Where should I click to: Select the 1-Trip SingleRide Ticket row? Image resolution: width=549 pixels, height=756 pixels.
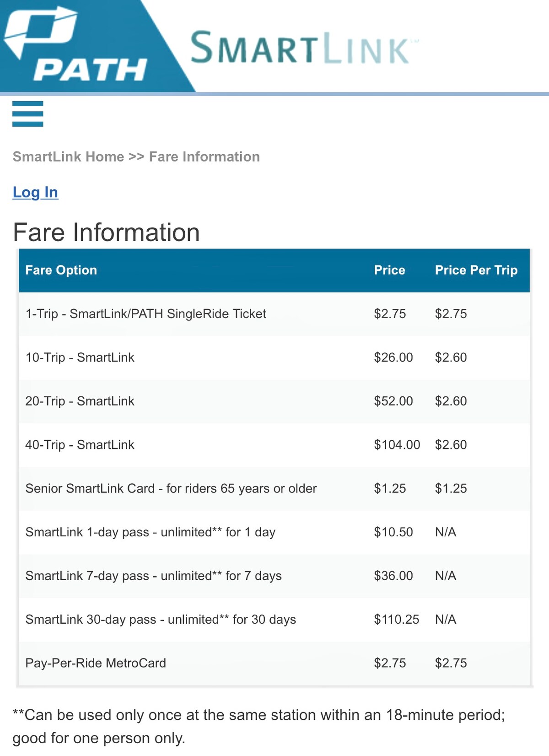point(146,314)
